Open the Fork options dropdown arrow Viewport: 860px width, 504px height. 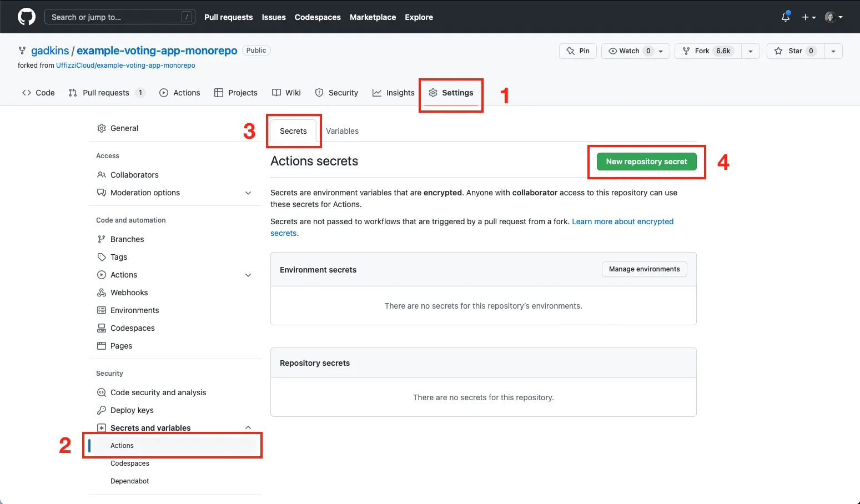[750, 51]
